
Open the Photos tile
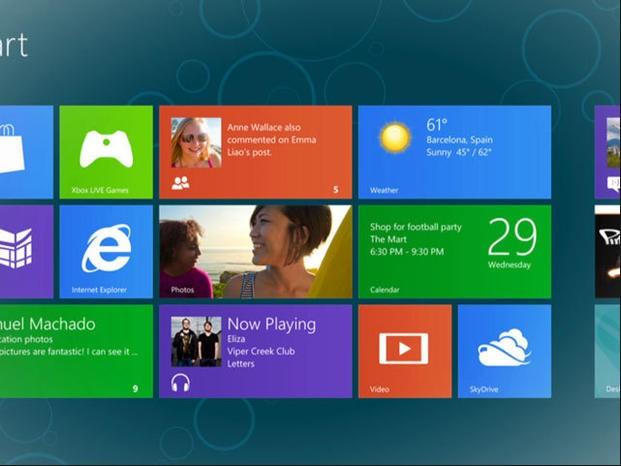[x=255, y=251]
